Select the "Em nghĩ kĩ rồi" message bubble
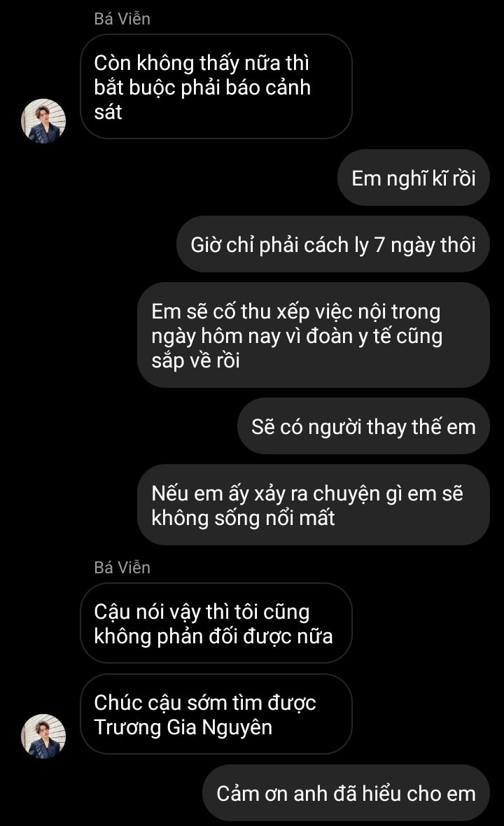 tap(414, 178)
